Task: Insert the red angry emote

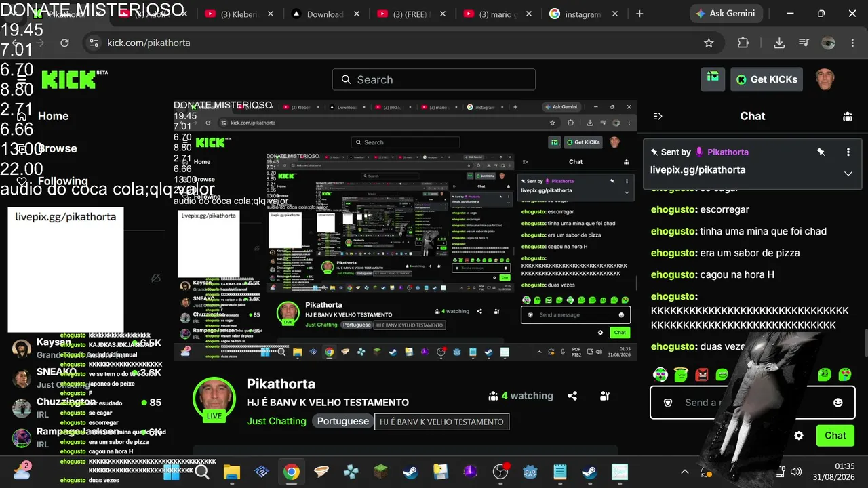Action: tap(702, 374)
